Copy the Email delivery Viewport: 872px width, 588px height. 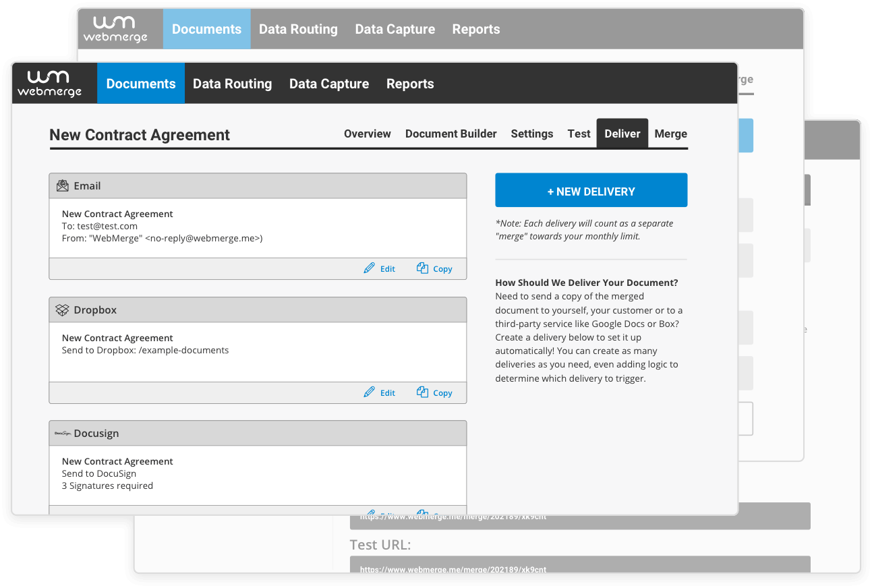click(435, 268)
